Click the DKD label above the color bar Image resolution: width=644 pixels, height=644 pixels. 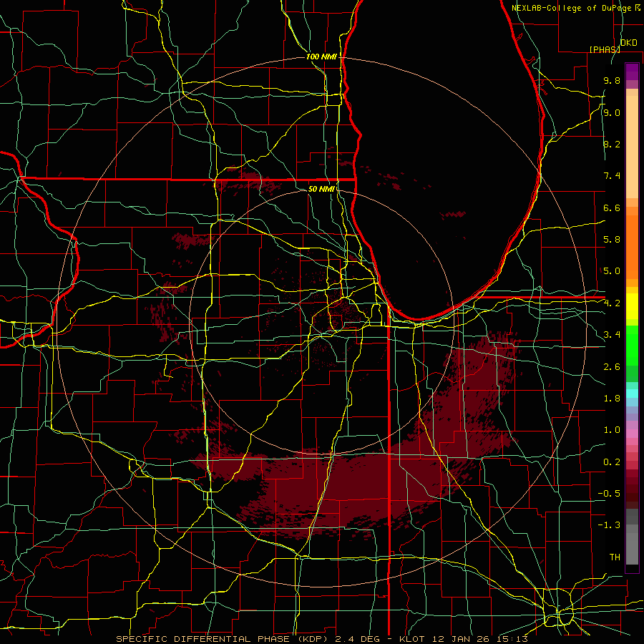tap(628, 43)
